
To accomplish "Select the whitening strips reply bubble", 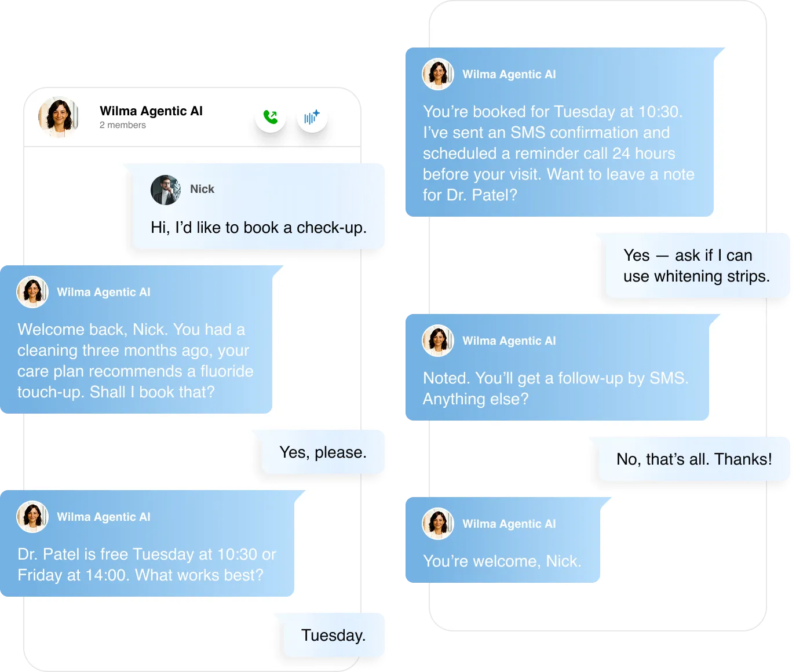I will 696,266.
